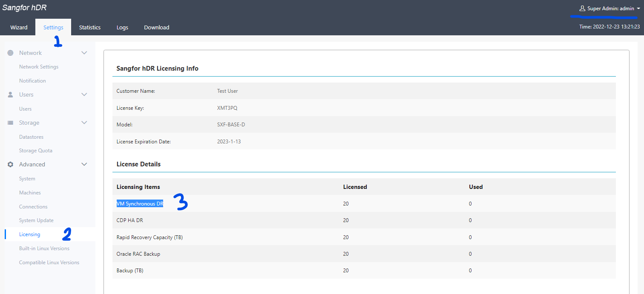
Task: Open the Super Admin account dropdown arrow
Action: [x=638, y=9]
